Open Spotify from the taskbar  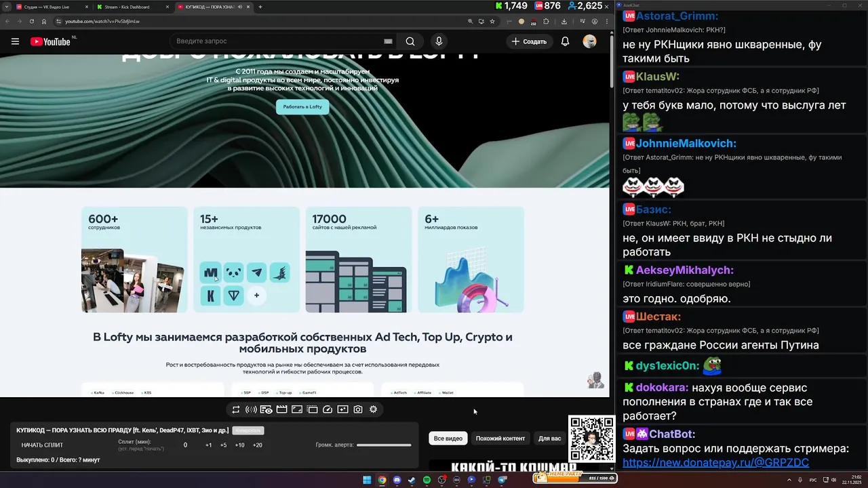(x=427, y=480)
